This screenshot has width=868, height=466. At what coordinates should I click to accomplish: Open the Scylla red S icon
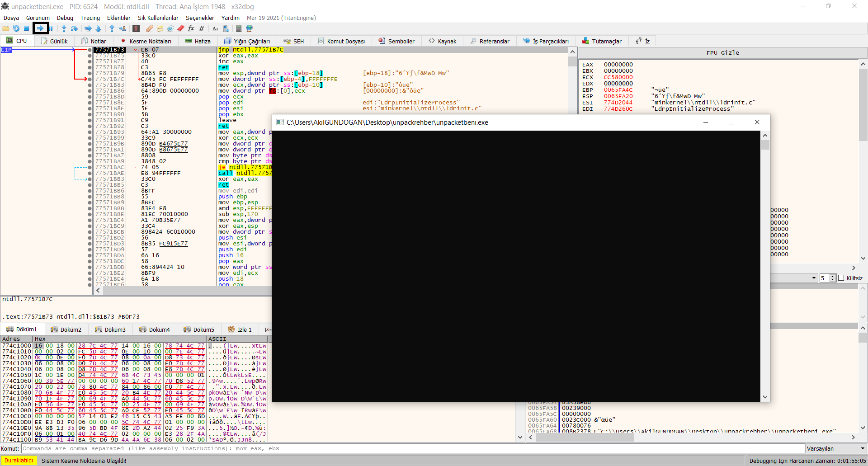(x=136, y=28)
